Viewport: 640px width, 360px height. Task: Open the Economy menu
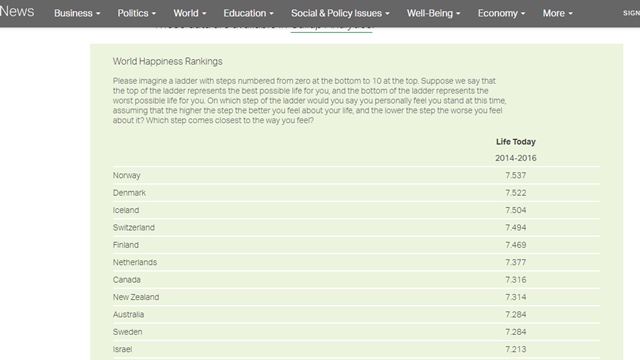coord(502,13)
